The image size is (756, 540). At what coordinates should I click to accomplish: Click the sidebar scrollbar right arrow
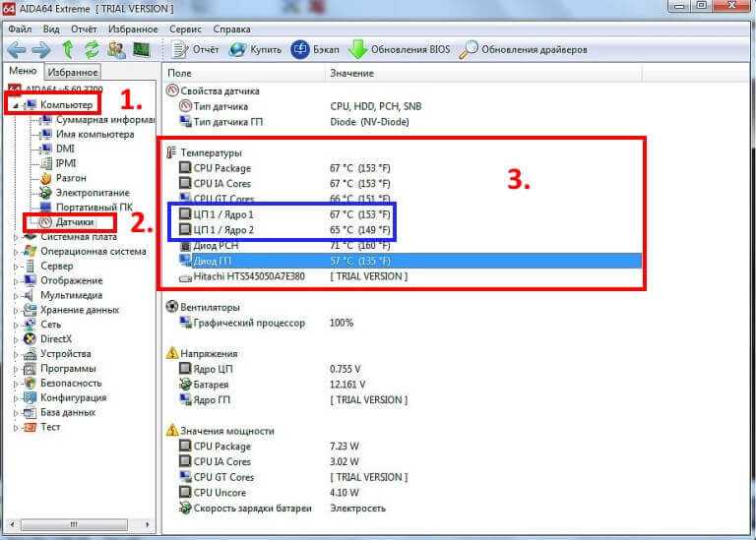pos(147,524)
